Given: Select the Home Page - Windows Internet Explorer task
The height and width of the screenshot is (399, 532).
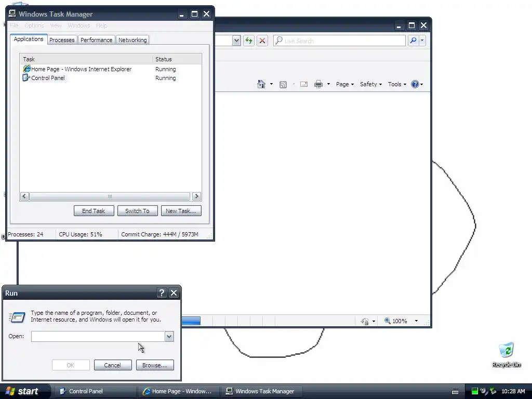Looking at the screenshot, I should [x=111, y=69].
